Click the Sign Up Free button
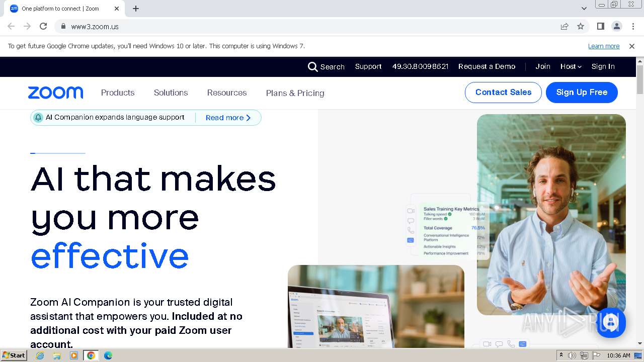Image resolution: width=644 pixels, height=362 pixels. point(582,93)
